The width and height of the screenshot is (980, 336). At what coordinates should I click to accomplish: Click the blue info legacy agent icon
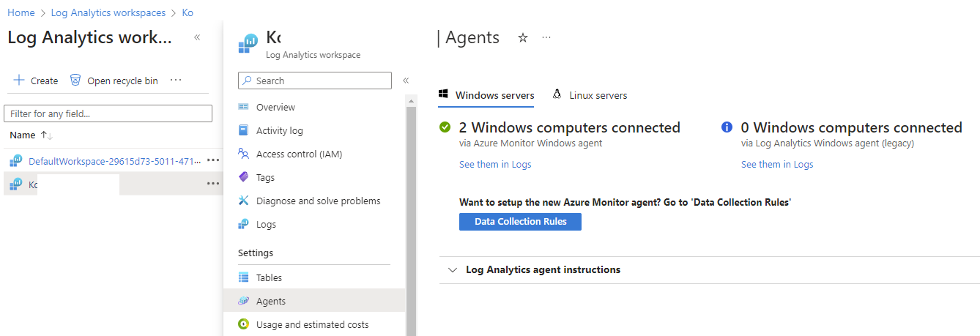point(727,127)
